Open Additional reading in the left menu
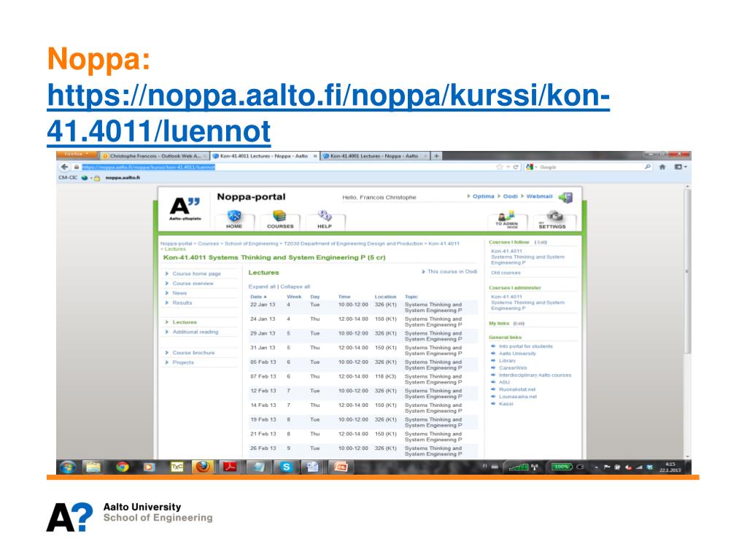Image resolution: width=747 pixels, height=560 pixels. (x=196, y=332)
